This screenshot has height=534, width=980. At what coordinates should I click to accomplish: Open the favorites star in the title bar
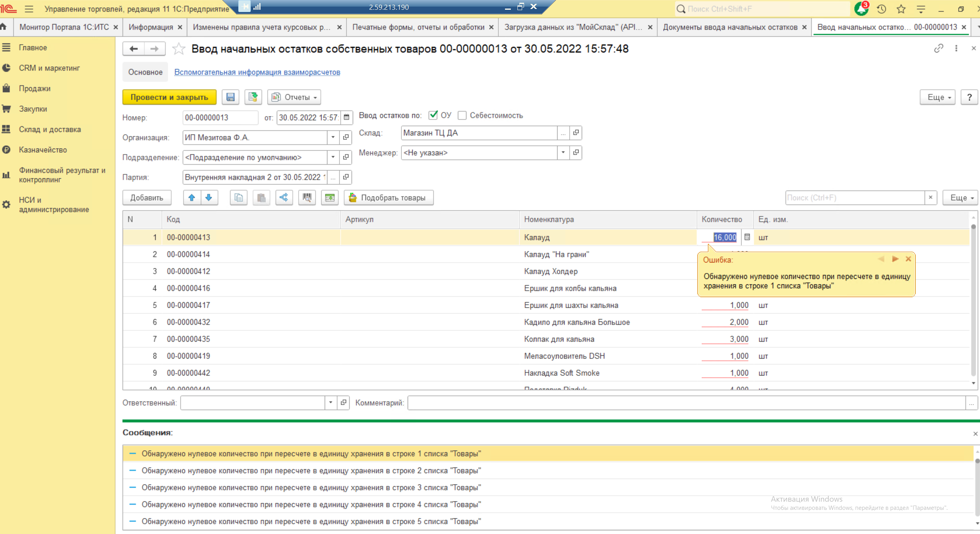[x=901, y=9]
